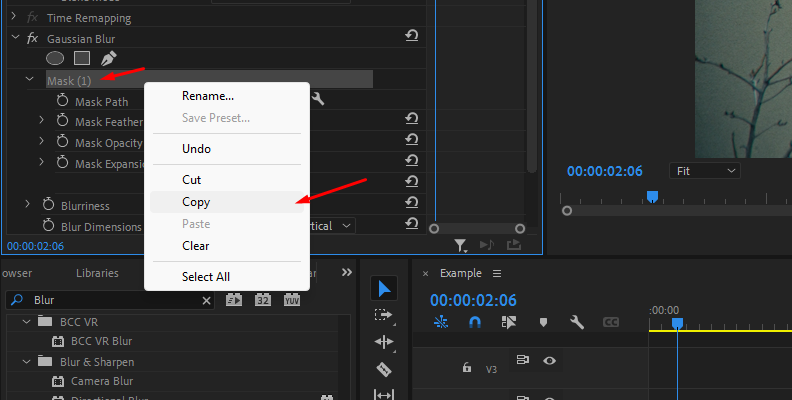Show overflow panel tabs chevron

(x=346, y=272)
